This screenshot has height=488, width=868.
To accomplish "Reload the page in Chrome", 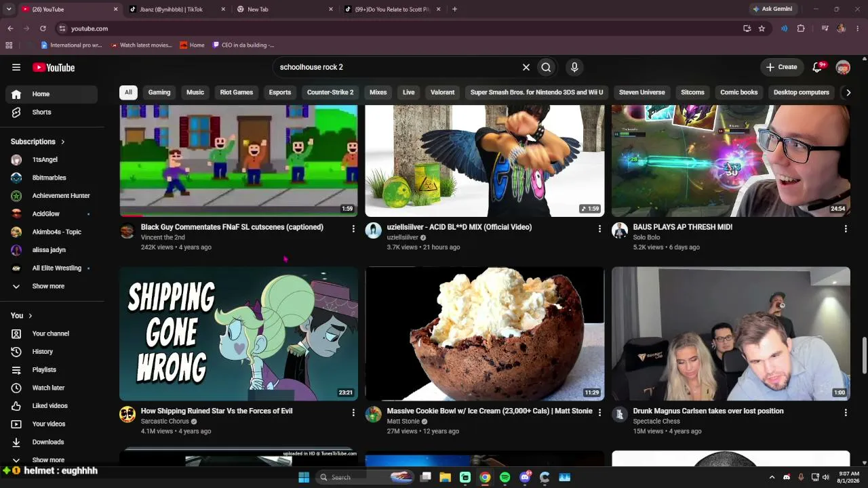I will pos(43,28).
